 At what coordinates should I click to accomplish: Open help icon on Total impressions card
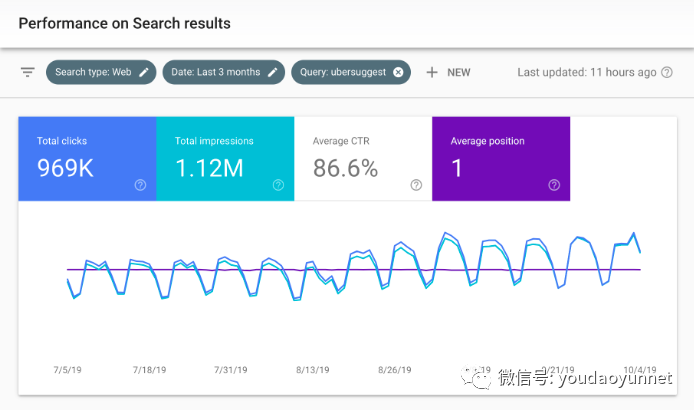[278, 185]
